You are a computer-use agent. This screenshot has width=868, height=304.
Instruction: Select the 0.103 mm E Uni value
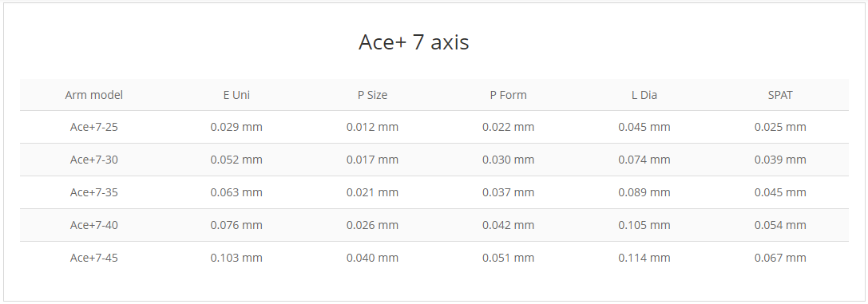coord(236,258)
